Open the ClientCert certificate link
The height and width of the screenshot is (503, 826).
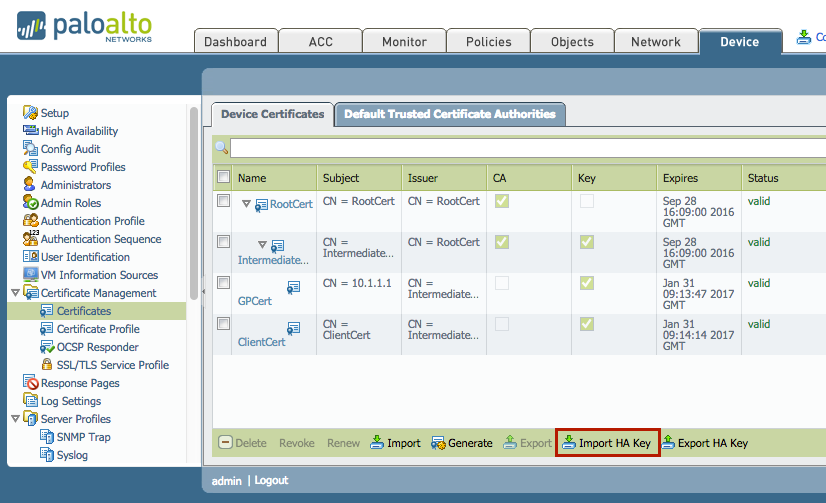(261, 342)
